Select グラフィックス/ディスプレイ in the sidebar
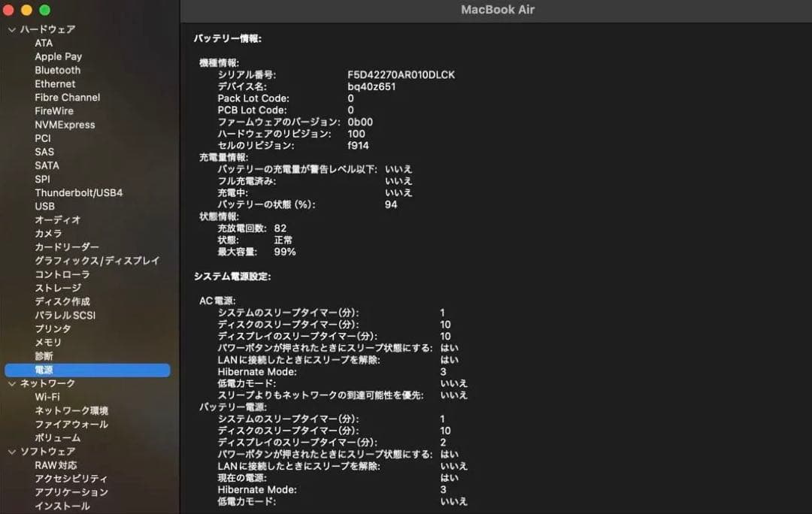812x514 pixels. [96, 260]
